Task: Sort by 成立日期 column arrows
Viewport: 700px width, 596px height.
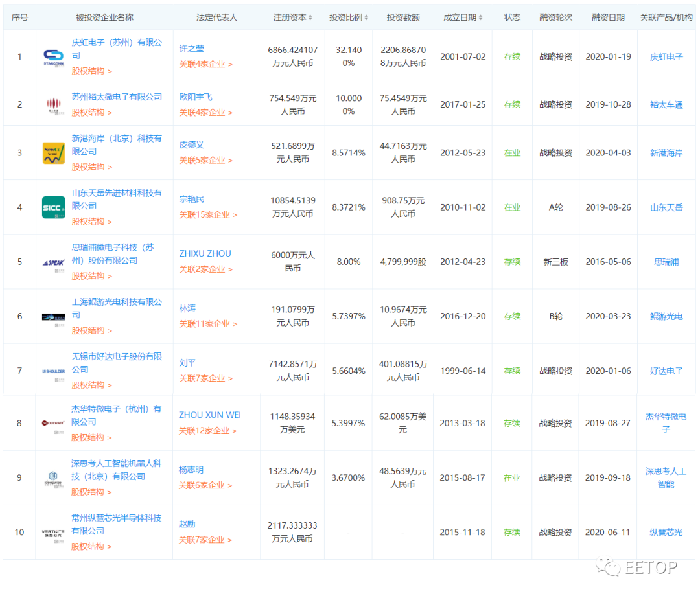Action: click(x=481, y=18)
